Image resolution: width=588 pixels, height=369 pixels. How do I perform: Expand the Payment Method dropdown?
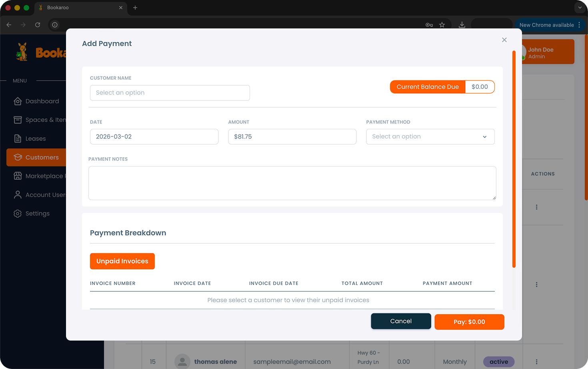click(430, 136)
